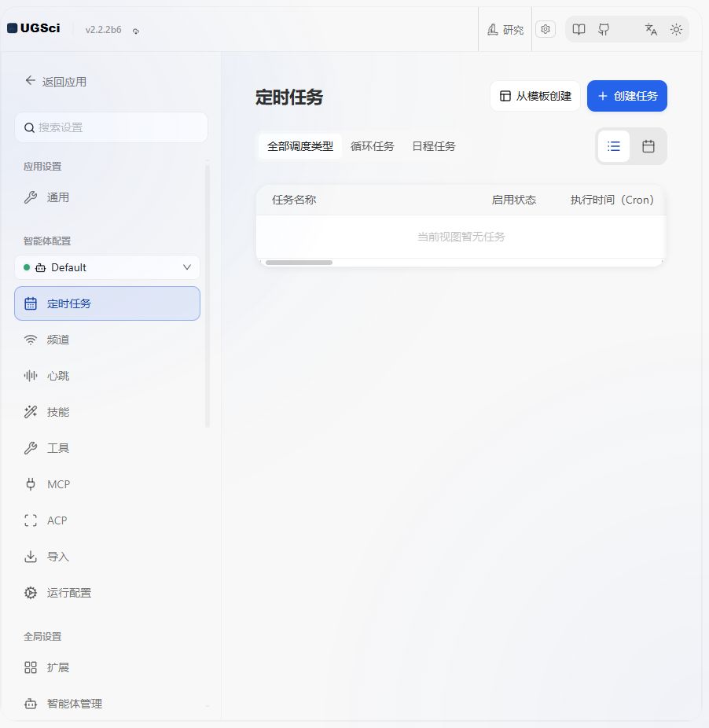Click the v2.2.2b6 version label
The width and height of the screenshot is (709, 728).
coord(103,30)
